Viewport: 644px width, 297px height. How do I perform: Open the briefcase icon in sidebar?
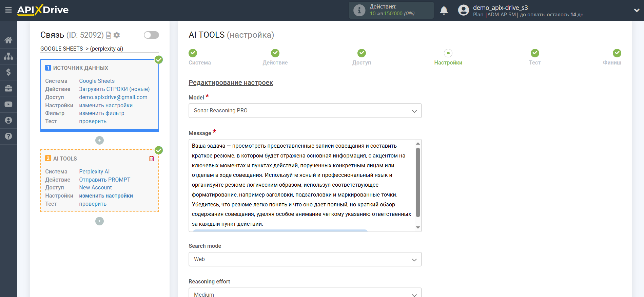tap(8, 88)
